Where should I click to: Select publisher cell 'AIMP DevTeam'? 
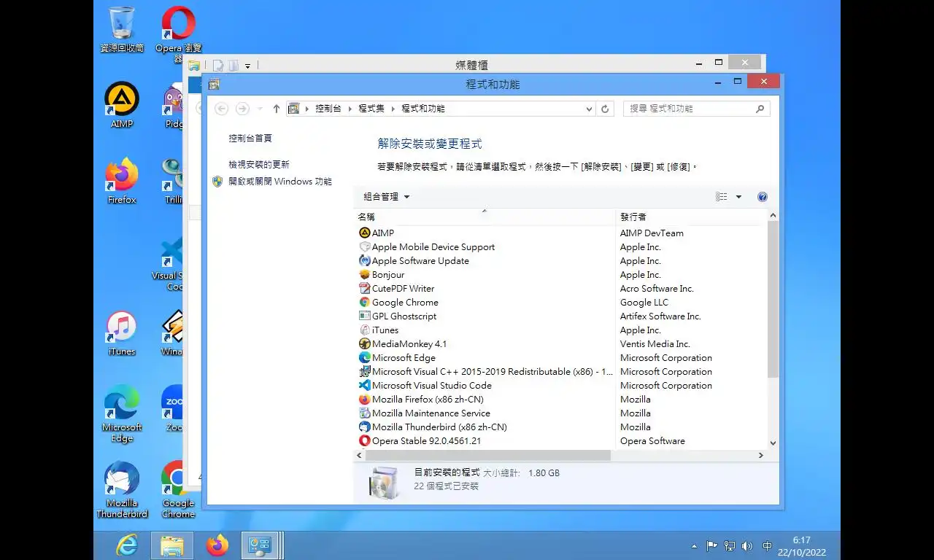[x=652, y=233]
